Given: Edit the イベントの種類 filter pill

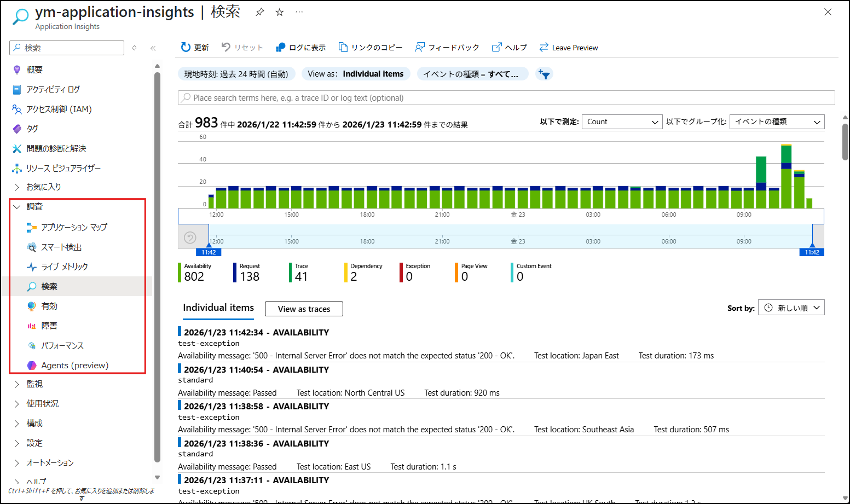Looking at the screenshot, I should pyautogui.click(x=472, y=74).
